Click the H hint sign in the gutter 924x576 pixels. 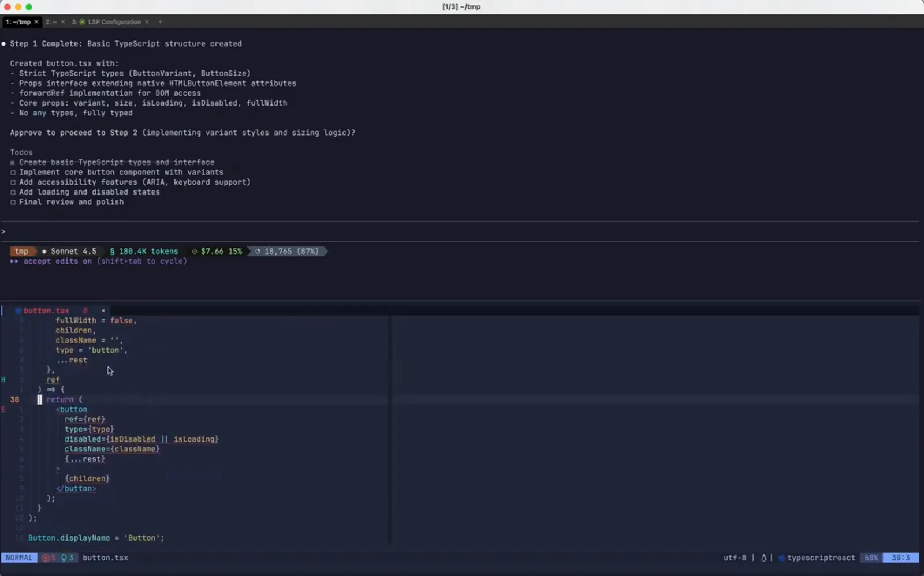[x=3, y=380]
